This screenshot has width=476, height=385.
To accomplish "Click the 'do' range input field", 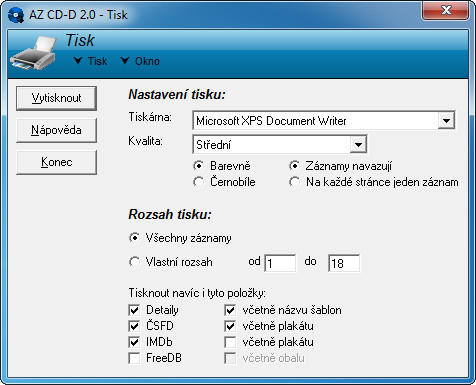I will point(344,263).
